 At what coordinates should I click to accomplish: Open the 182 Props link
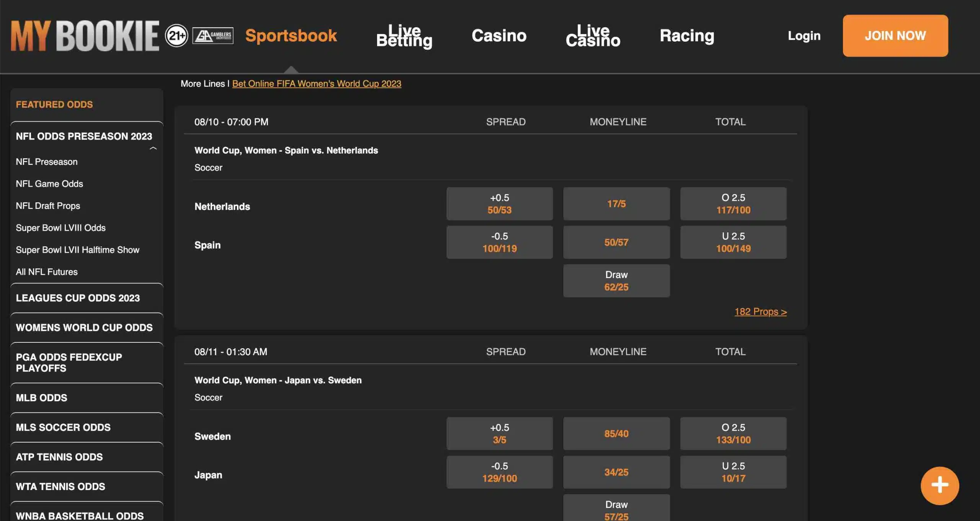760,311
